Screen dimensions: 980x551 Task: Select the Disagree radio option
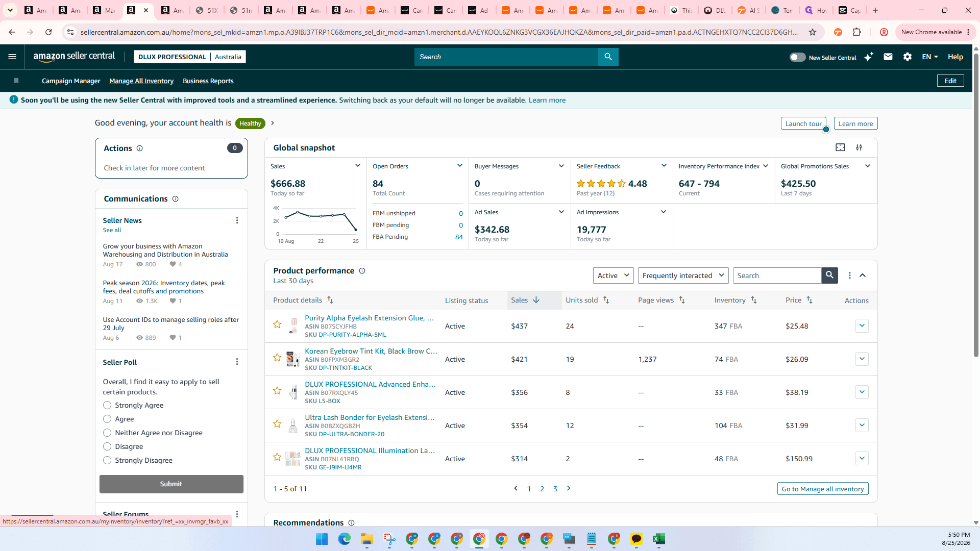pyautogui.click(x=107, y=446)
